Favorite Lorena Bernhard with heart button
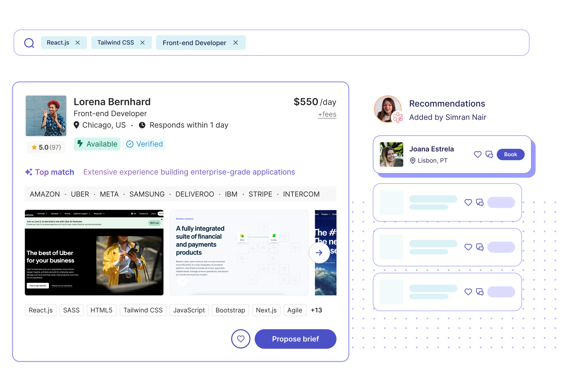This screenshot has width=563, height=392. [x=240, y=339]
